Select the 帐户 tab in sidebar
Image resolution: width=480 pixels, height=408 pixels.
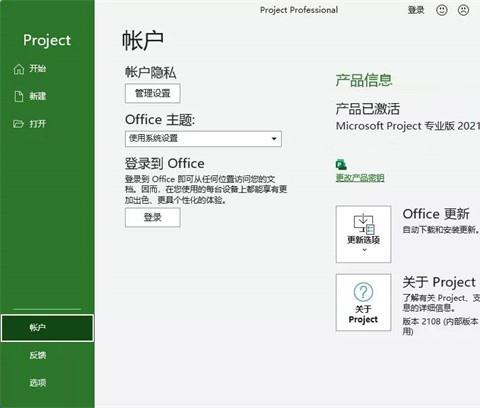[47, 328]
